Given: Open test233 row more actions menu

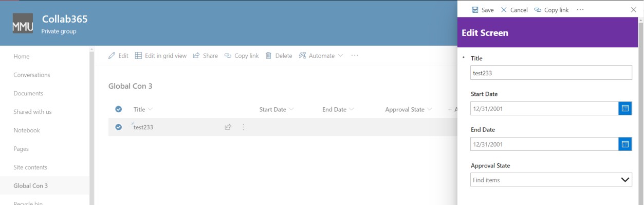Looking at the screenshot, I should [243, 127].
